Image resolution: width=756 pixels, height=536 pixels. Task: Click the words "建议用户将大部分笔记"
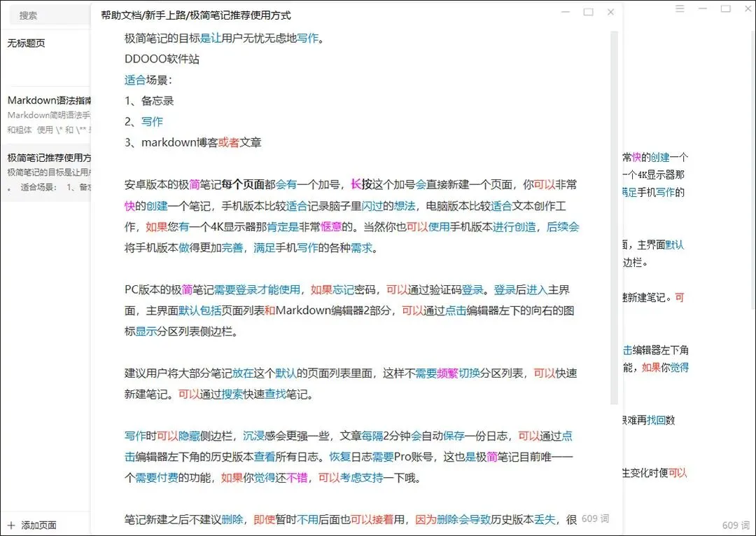click(178, 373)
